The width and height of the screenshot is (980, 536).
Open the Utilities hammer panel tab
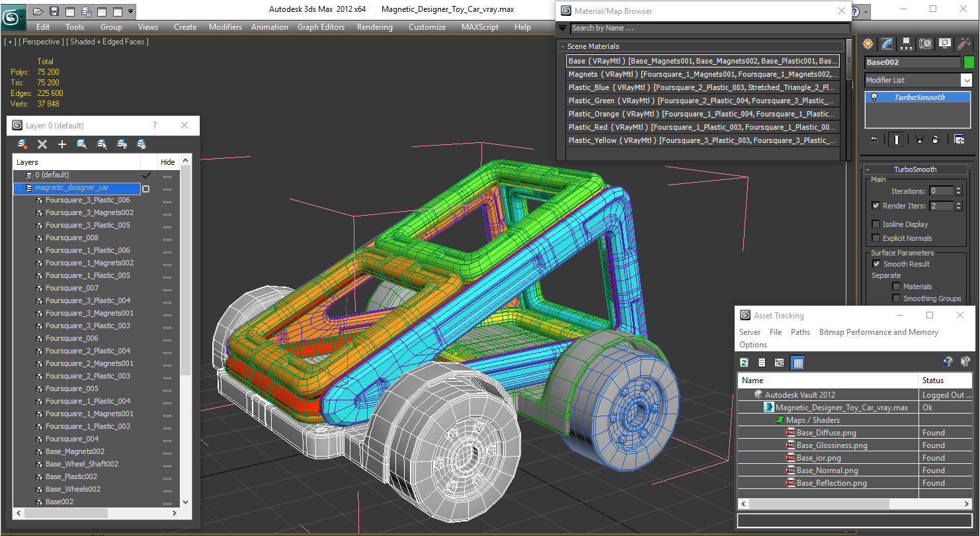(x=964, y=44)
